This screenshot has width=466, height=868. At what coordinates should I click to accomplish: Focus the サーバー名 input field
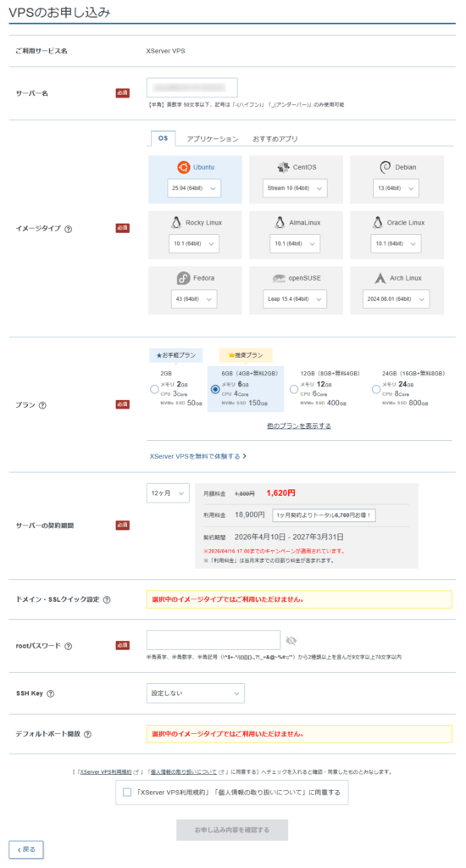(x=192, y=88)
